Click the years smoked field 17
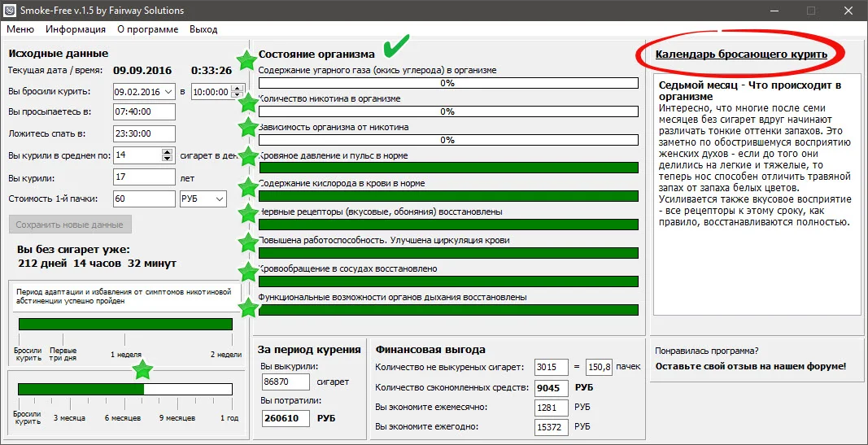The image size is (868, 445). click(x=143, y=177)
